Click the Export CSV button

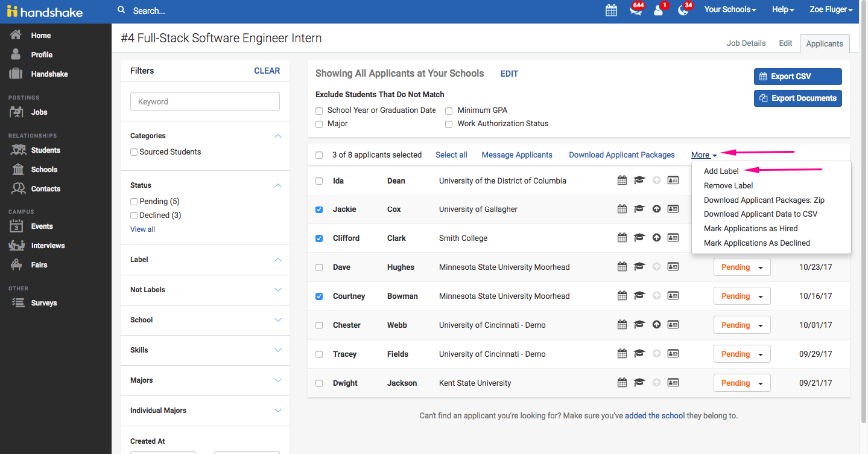pos(797,76)
